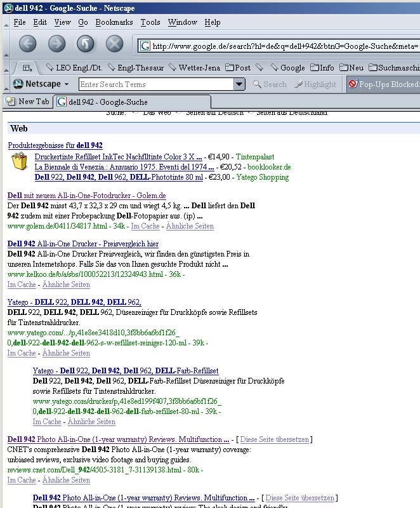The height and width of the screenshot is (508, 420).
Task: Open Yatego DELL-Farb-Refillset result link
Action: (x=126, y=371)
